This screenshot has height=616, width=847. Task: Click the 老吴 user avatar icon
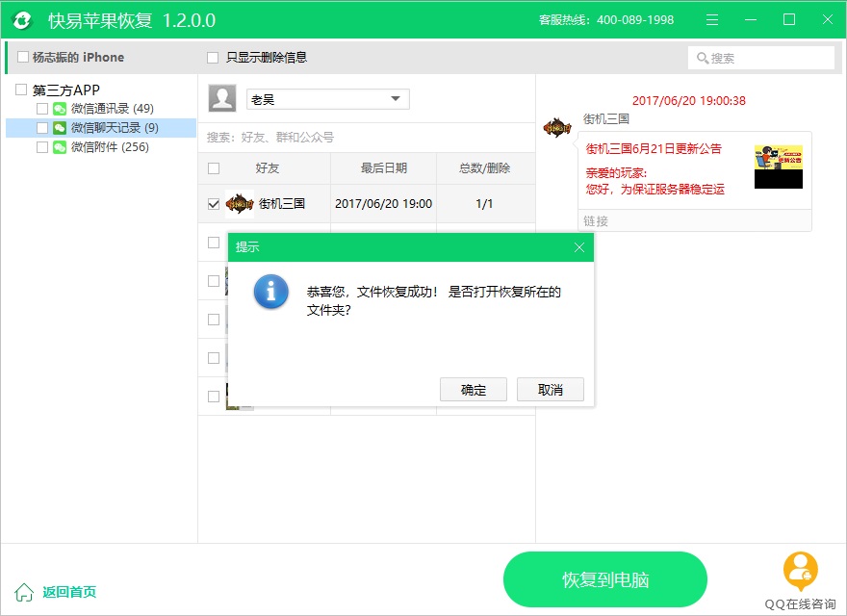tap(222, 98)
